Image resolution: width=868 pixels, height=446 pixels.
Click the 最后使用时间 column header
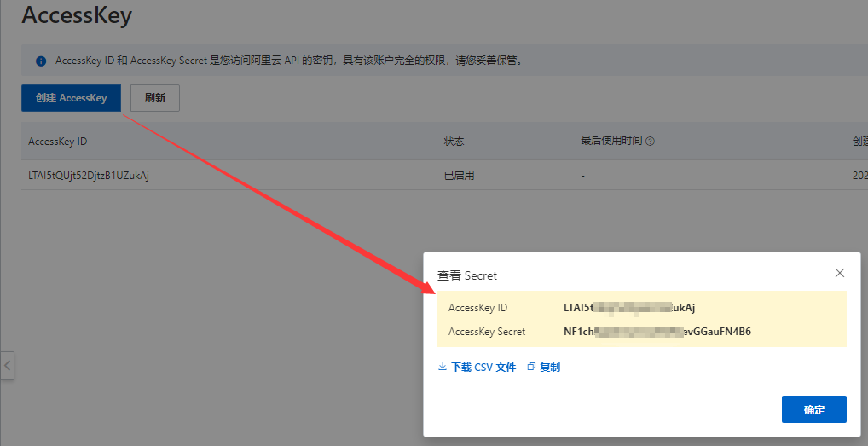(611, 141)
